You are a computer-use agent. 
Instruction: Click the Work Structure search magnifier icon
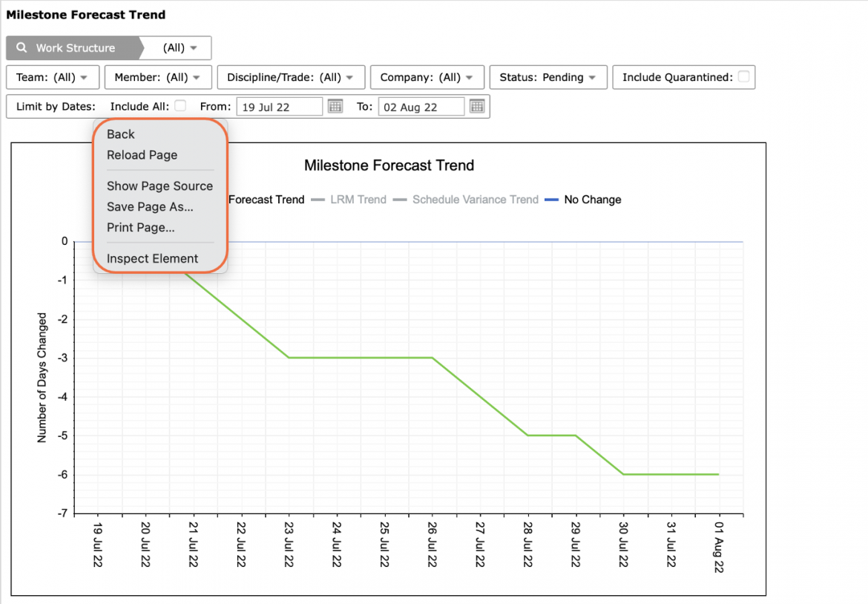(22, 47)
